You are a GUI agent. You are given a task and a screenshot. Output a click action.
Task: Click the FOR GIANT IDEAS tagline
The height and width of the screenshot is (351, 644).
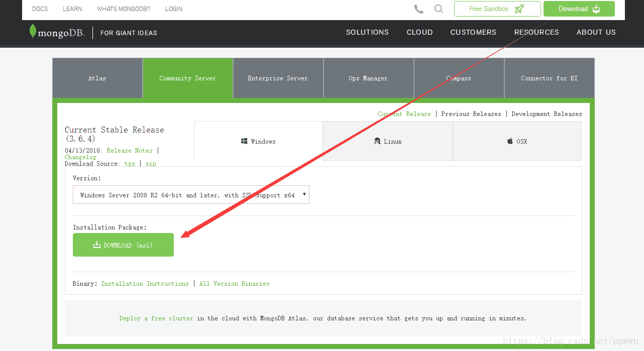coord(129,33)
